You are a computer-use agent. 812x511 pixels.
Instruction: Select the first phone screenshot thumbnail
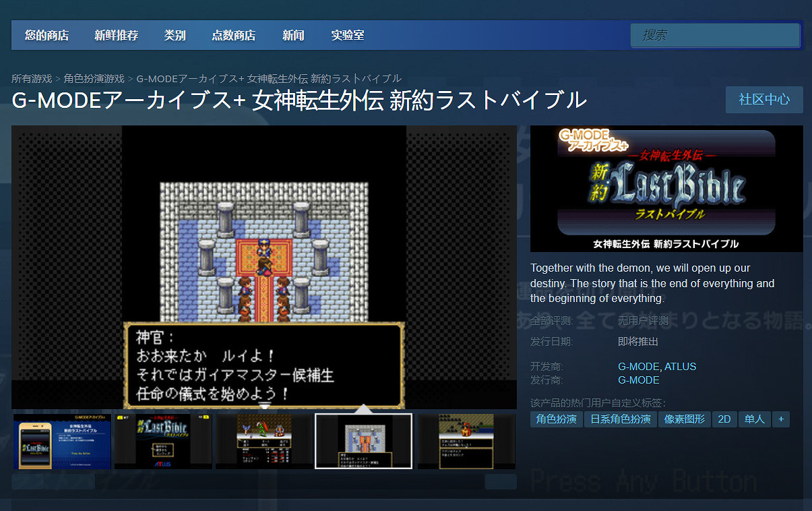[x=61, y=441]
